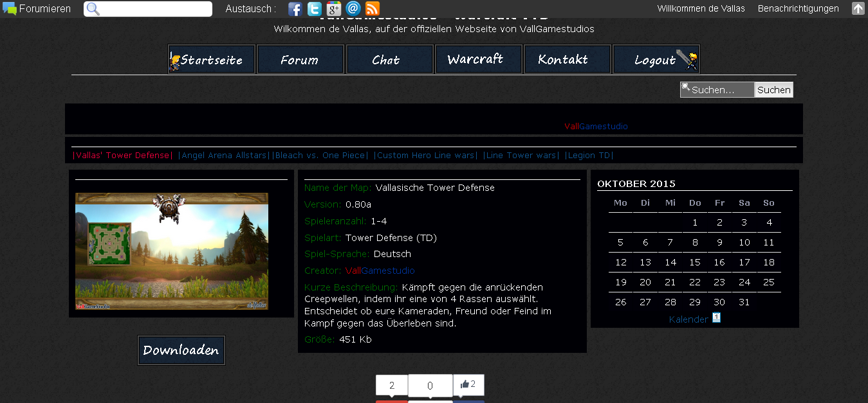This screenshot has height=403, width=868.
Task: Open the Legion TD map link
Action: [x=589, y=156]
